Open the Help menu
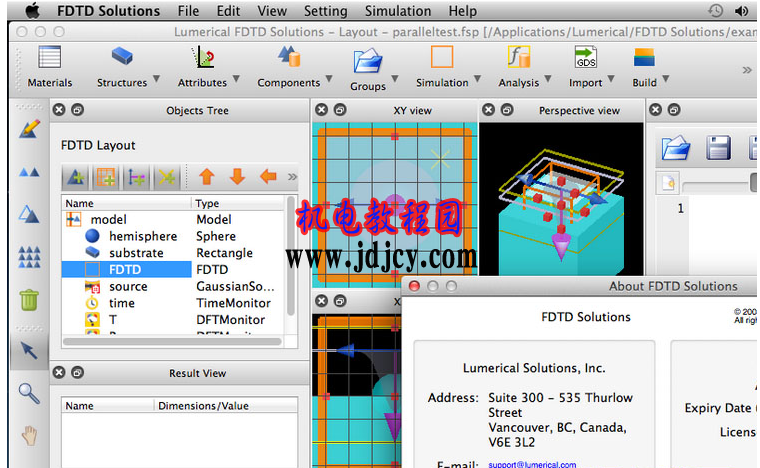Viewport: 760px width, 468px height. pos(462,11)
